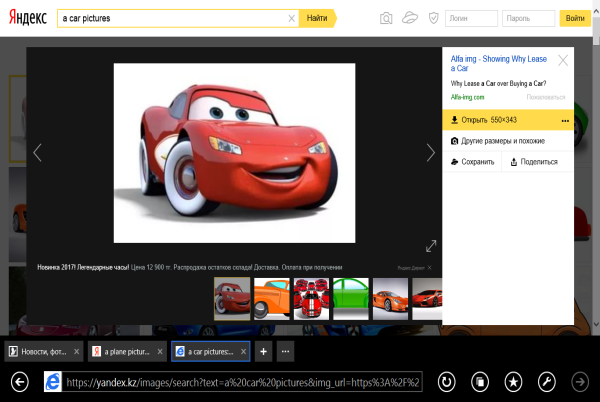
Task: Click the Сохранить button
Action: [x=473, y=162]
